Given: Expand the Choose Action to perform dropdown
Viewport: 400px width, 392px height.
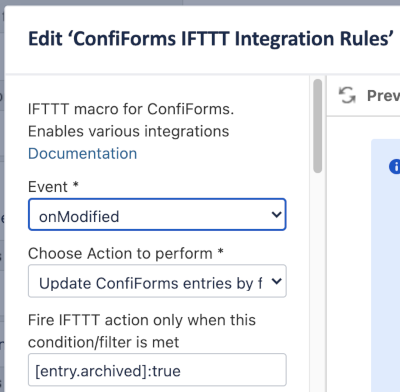Looking at the screenshot, I should click(x=157, y=281).
